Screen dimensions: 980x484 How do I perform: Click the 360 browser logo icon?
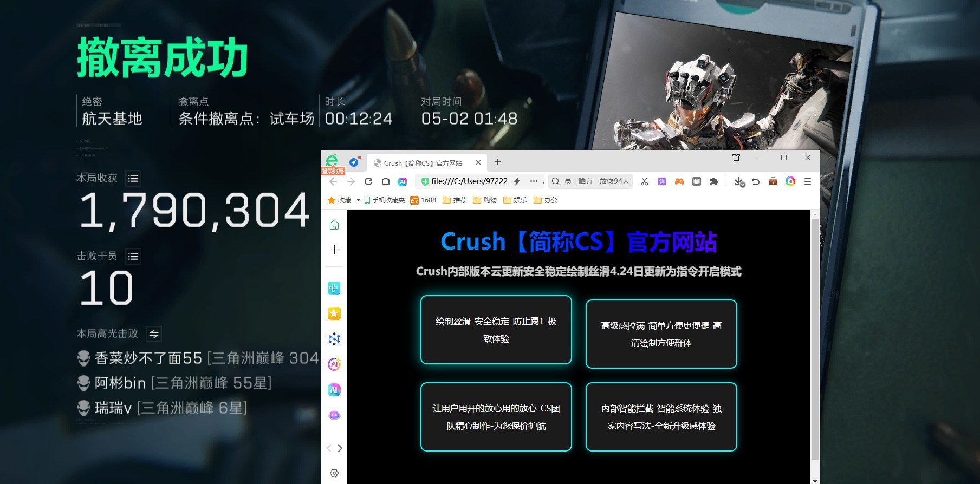(x=332, y=160)
